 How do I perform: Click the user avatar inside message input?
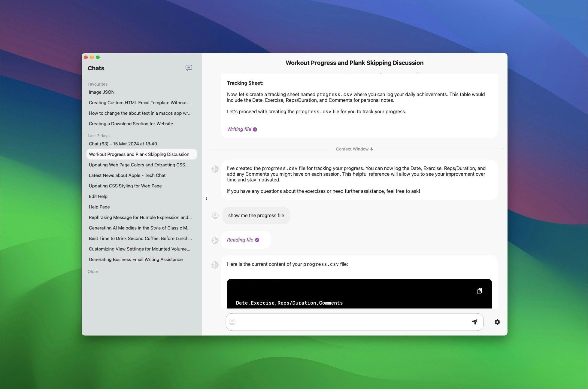coord(232,322)
